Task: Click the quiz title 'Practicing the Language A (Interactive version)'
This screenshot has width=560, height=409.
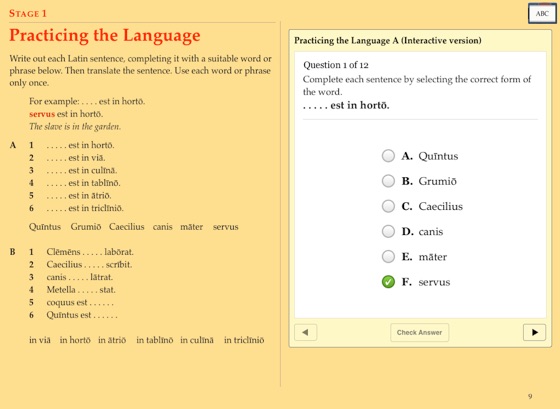Action: (x=388, y=41)
